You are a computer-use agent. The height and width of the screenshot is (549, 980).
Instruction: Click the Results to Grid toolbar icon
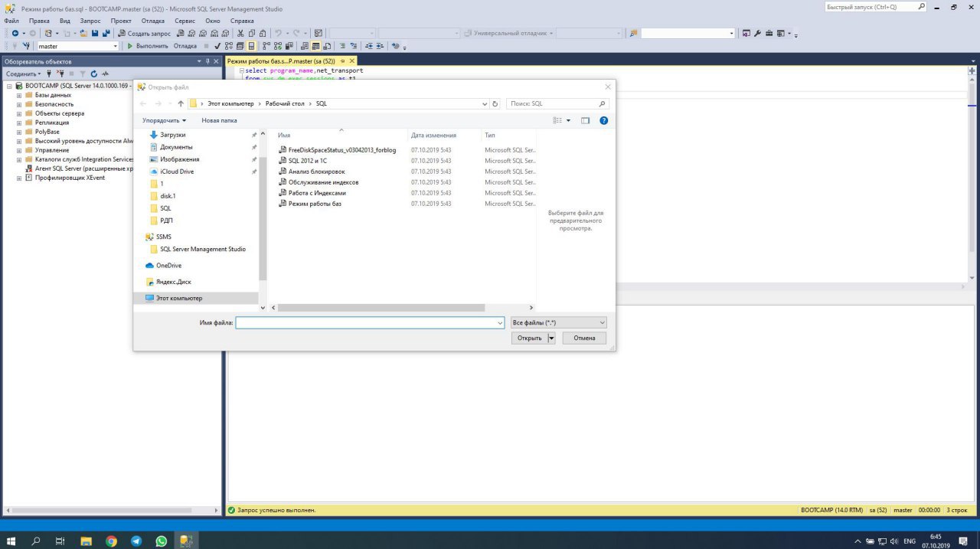[x=315, y=46]
